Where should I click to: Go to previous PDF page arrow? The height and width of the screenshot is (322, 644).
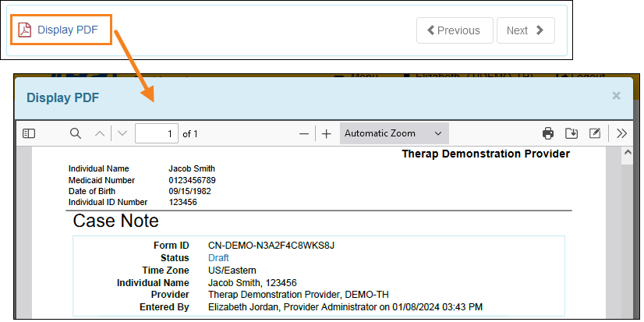tap(99, 133)
